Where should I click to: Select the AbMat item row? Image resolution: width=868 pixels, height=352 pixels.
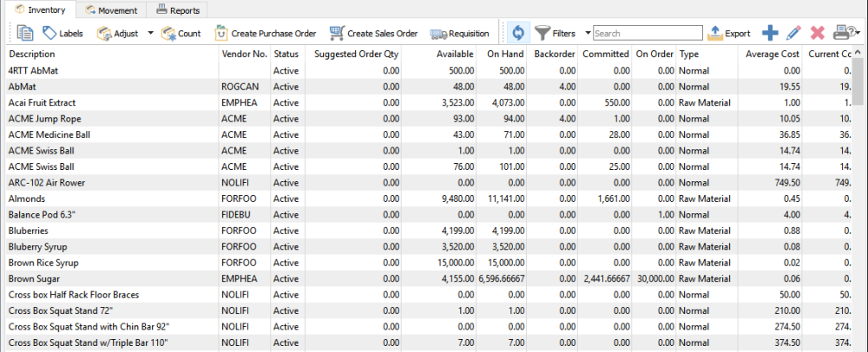pos(429,87)
